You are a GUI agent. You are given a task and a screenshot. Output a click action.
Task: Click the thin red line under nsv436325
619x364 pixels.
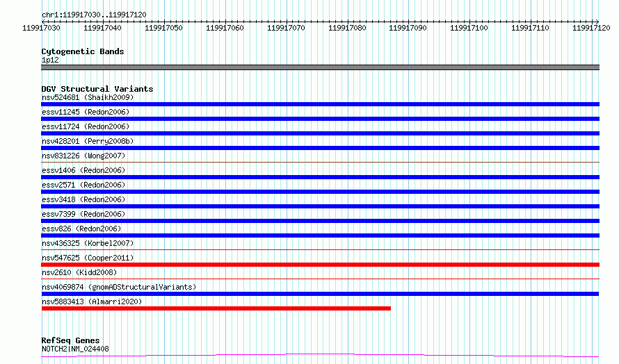tap(320, 249)
